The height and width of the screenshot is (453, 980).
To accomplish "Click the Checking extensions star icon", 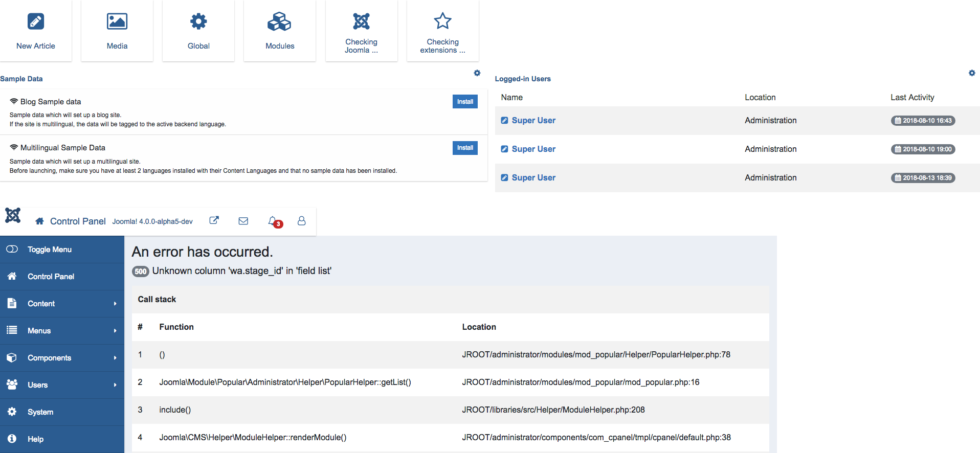I will point(442,21).
